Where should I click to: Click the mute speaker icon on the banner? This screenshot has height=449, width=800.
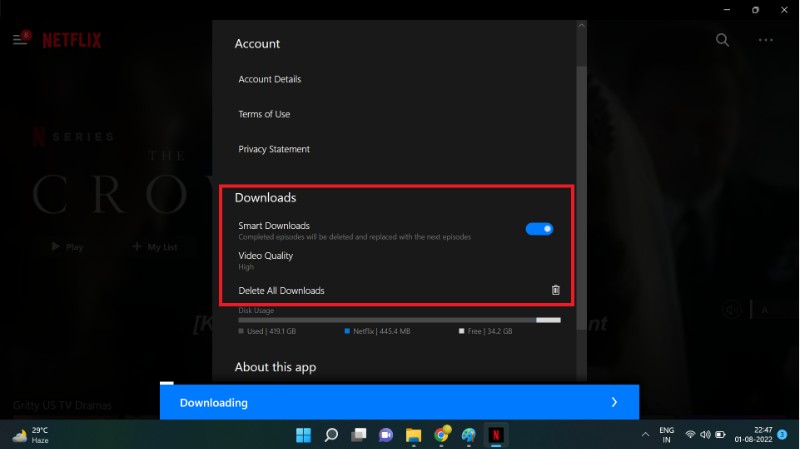[x=732, y=310]
